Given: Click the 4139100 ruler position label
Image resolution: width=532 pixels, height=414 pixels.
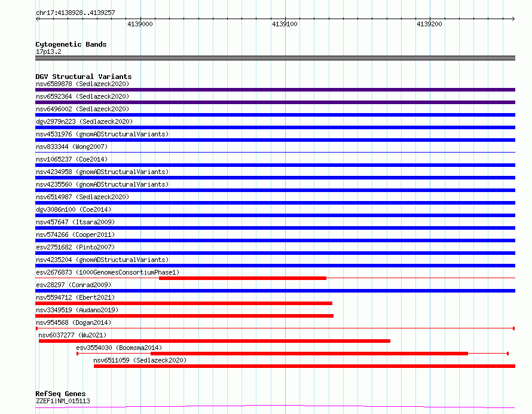Looking at the screenshot, I should point(285,24).
